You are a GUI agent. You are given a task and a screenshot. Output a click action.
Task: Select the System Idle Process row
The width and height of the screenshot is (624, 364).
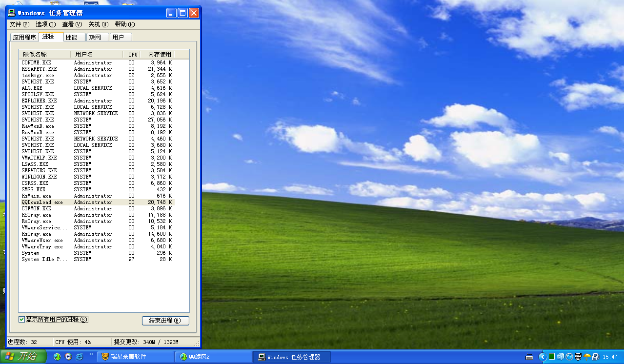[97, 259]
